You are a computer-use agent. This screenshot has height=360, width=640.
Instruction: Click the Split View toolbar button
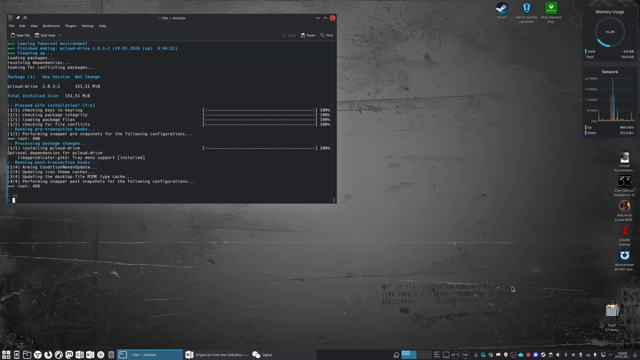pos(45,35)
